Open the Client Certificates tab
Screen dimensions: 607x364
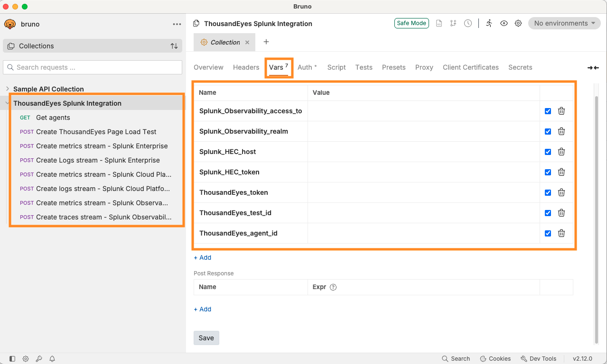point(470,67)
